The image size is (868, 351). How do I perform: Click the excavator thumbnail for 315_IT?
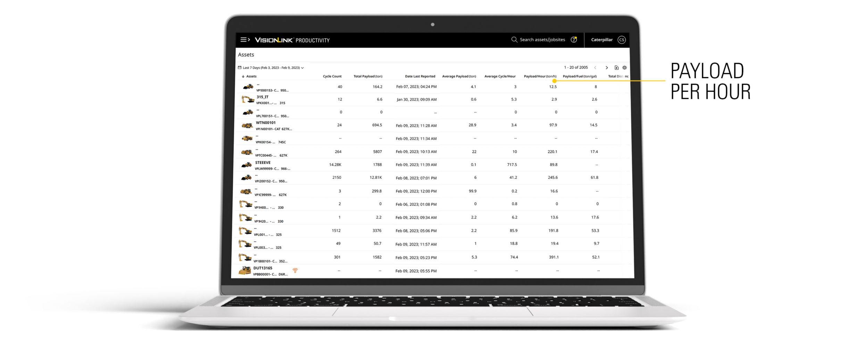248,99
